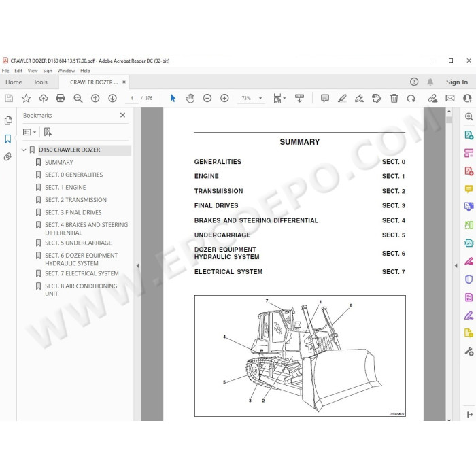Click the account profile icon

point(468,98)
